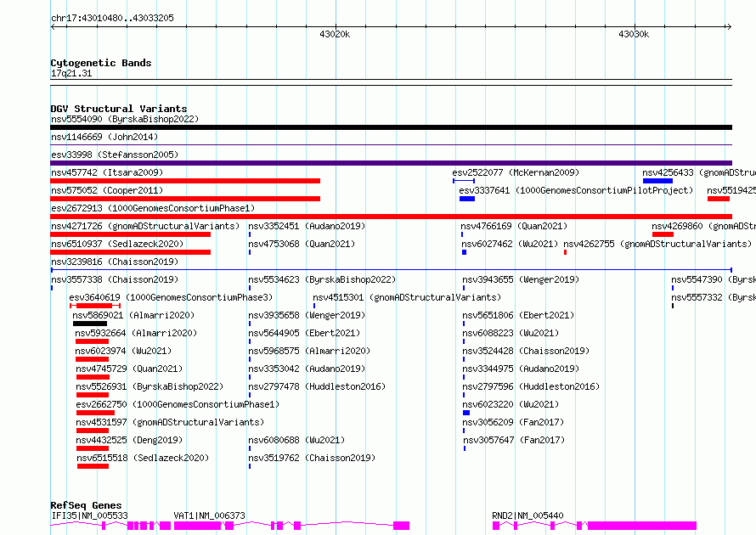Select the VAT1|NM_006373 gene label
Viewport: 756px width, 535px height.
(209, 515)
